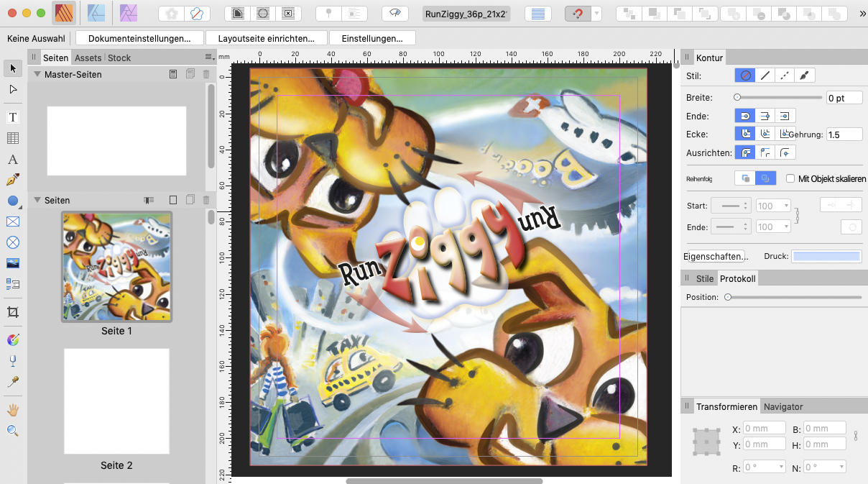Open the Navigator tab
Image resolution: width=868 pixels, height=484 pixels.
pos(782,406)
